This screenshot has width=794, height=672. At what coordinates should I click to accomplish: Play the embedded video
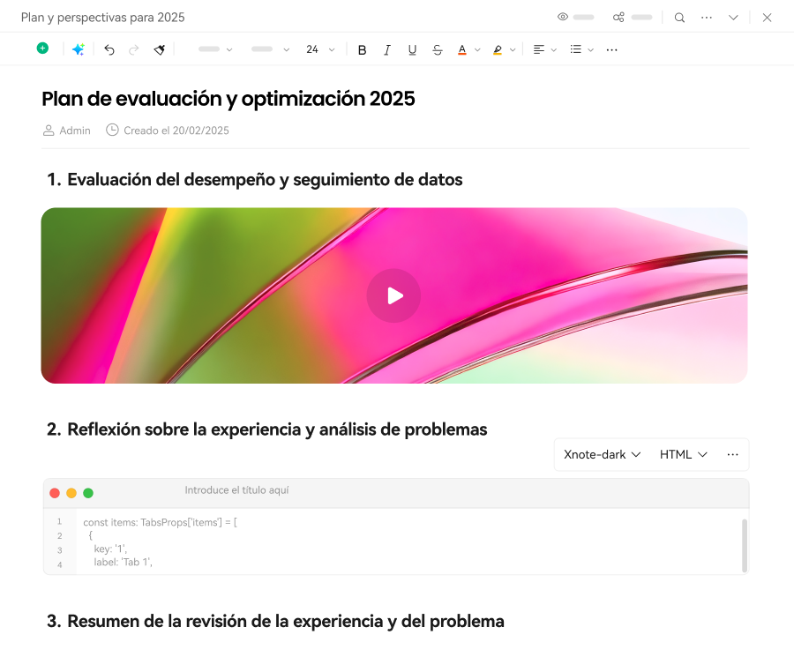(x=393, y=295)
